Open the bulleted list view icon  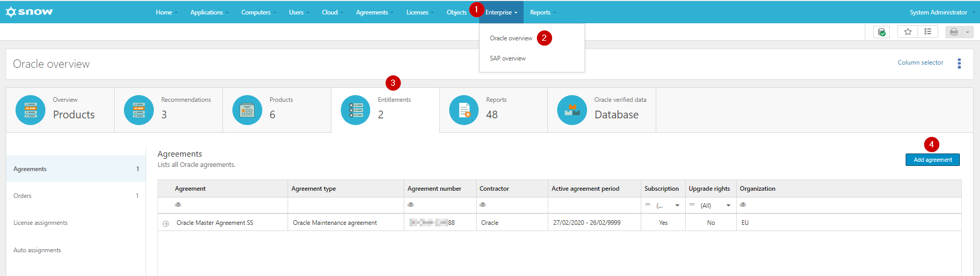coord(928,32)
